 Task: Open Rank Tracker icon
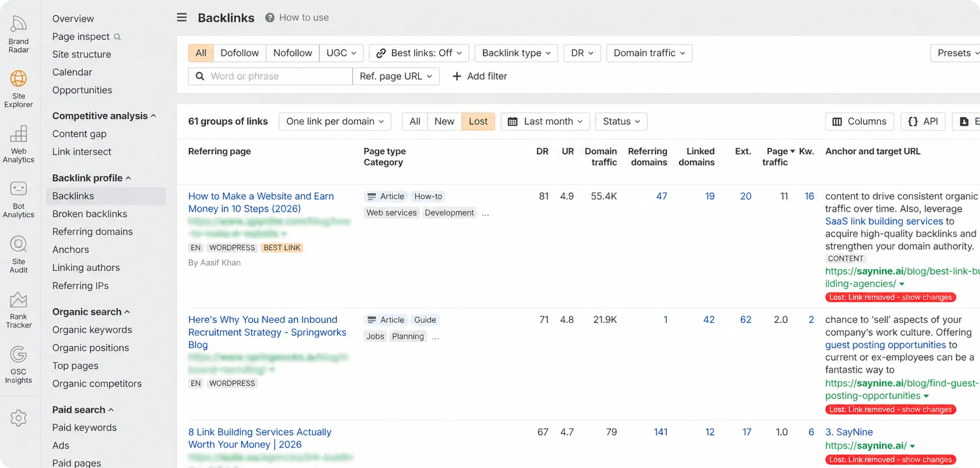(x=18, y=300)
